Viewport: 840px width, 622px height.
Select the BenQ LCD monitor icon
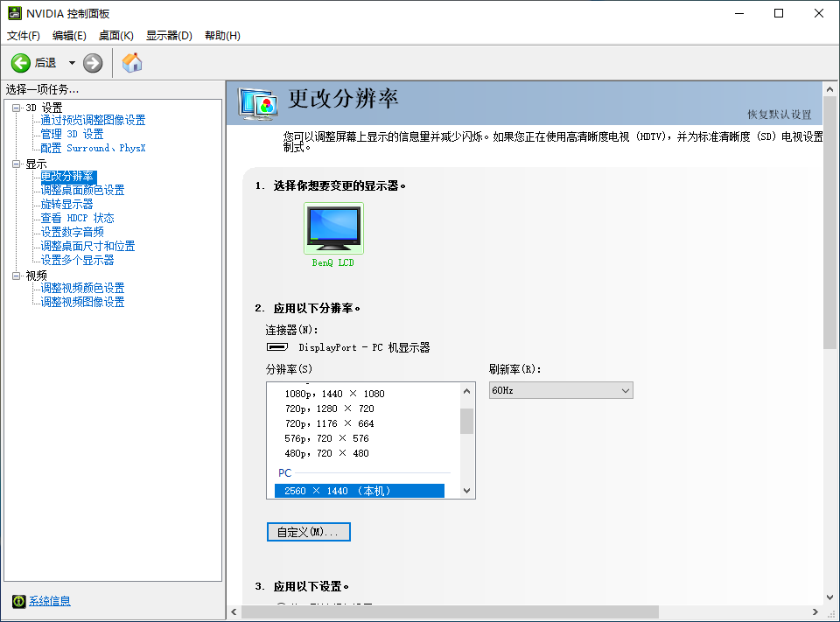pos(333,227)
